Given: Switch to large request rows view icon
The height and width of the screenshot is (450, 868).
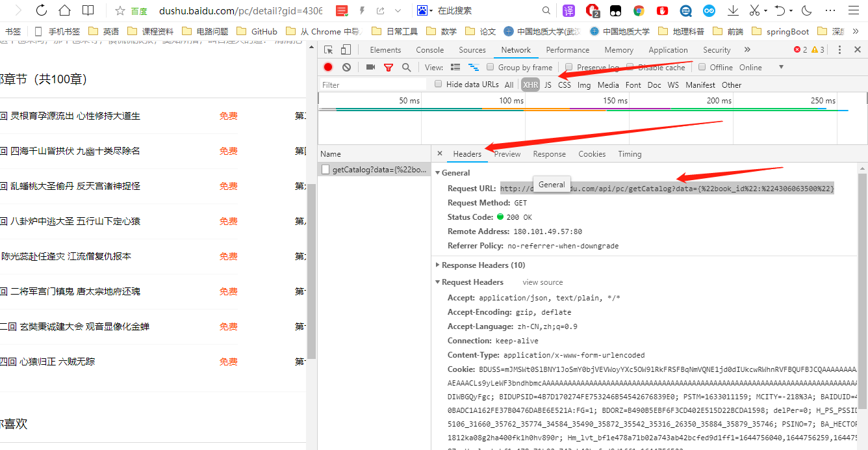Looking at the screenshot, I should (x=455, y=67).
